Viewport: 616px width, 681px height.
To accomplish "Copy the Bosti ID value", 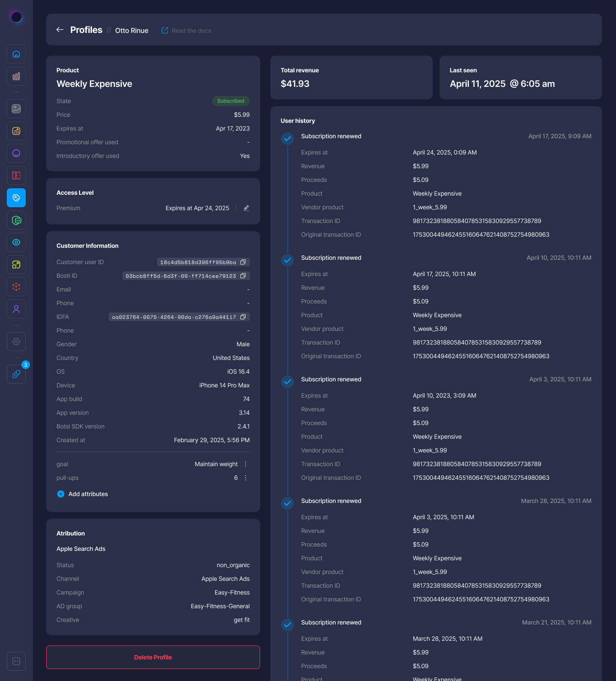I will [x=243, y=276].
